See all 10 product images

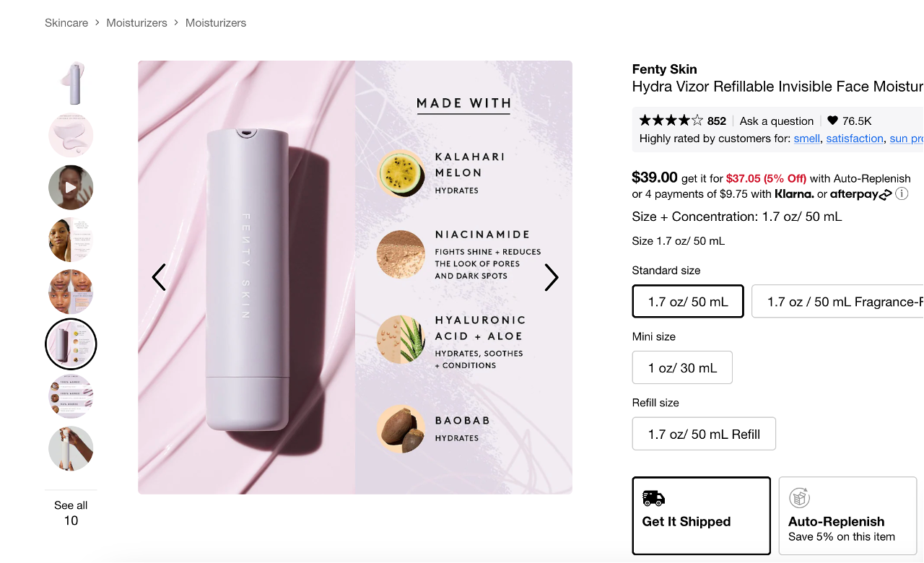click(x=71, y=512)
